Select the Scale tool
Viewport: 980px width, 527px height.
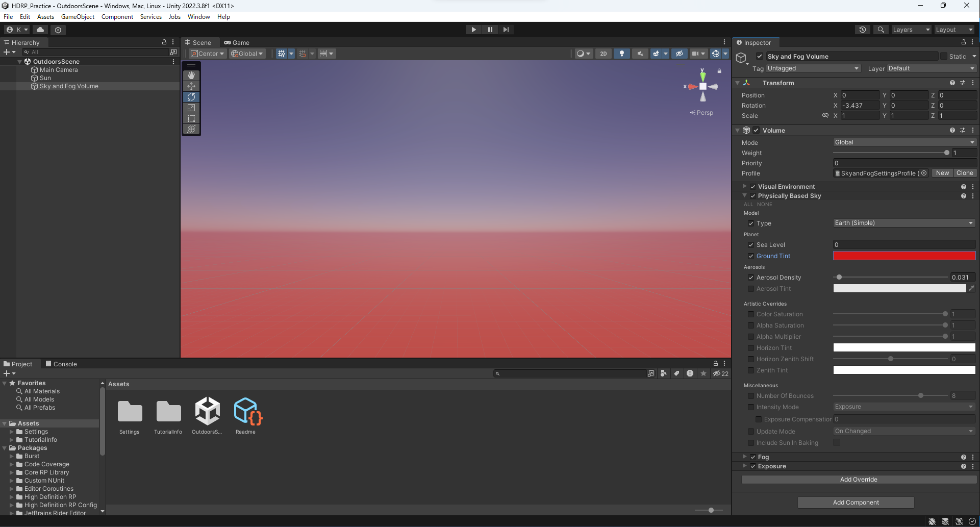point(191,108)
